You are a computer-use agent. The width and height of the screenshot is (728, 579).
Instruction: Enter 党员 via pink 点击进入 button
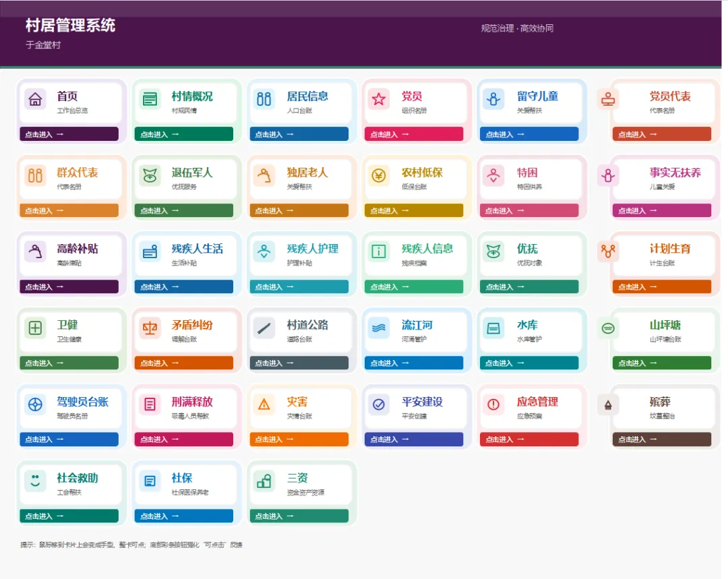(414, 134)
